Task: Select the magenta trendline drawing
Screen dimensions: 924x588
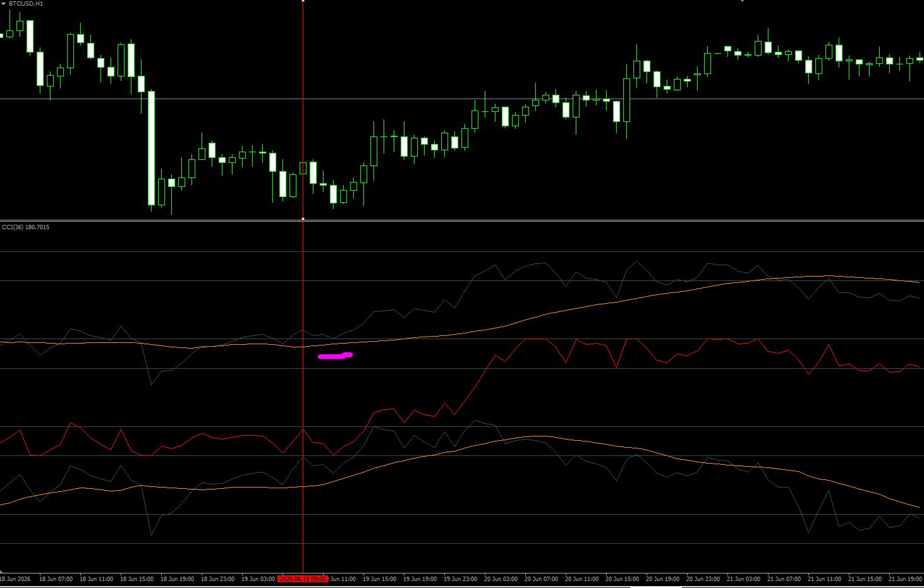Action: 335,356
